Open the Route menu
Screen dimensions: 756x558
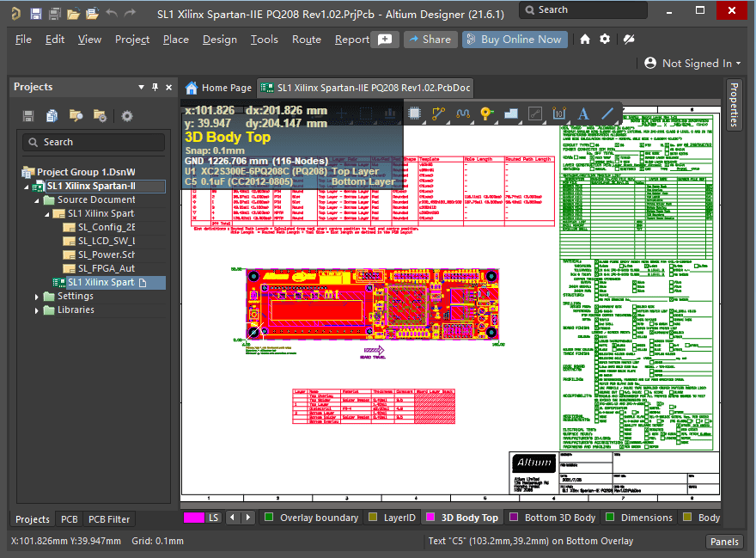307,39
